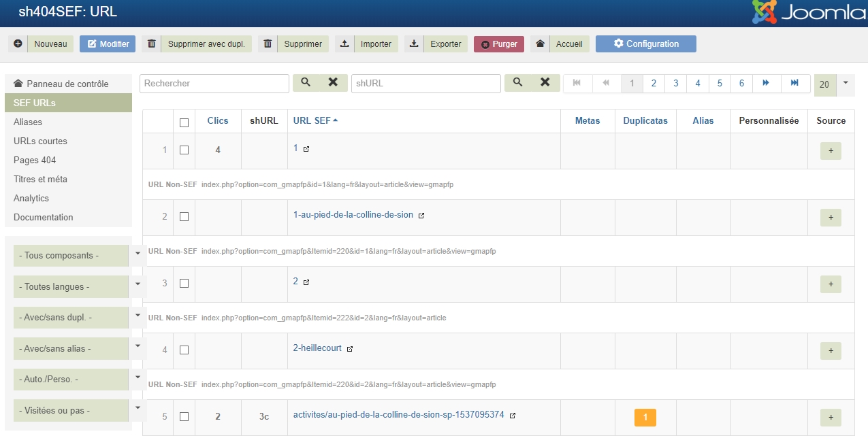Screen dimensions: 868x436
Task: Check the checkbox for row 4
Action: pyautogui.click(x=184, y=350)
